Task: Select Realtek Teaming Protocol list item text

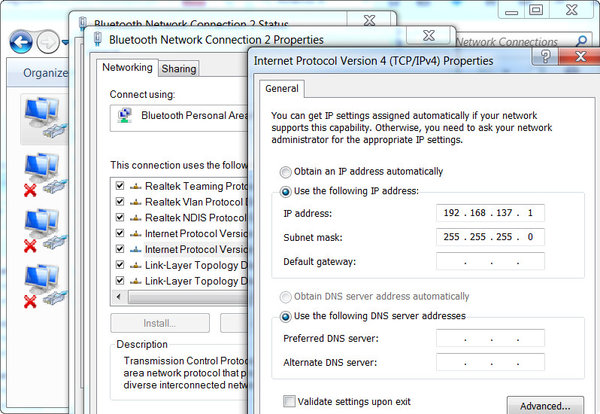Action: click(x=196, y=186)
